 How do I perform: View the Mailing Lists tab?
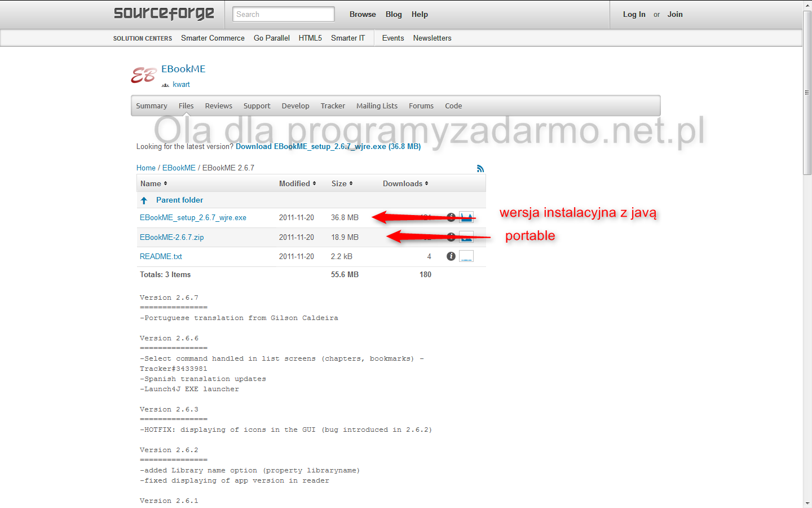coord(377,106)
